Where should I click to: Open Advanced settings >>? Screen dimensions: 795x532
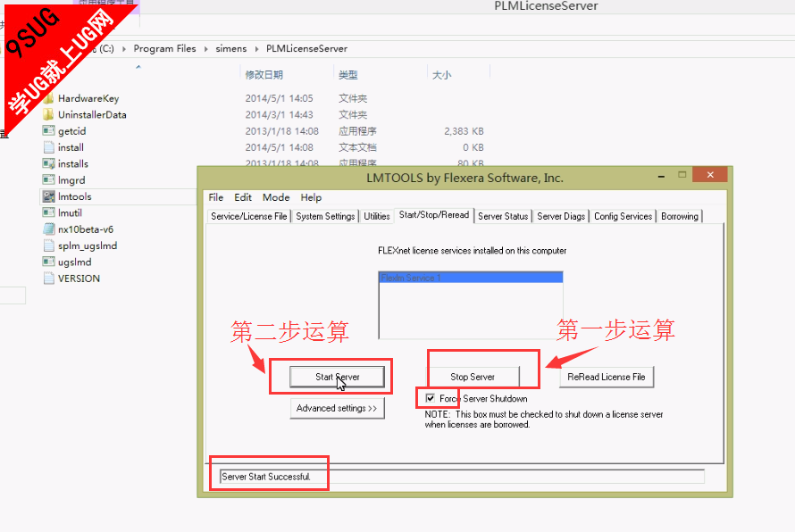click(x=337, y=409)
